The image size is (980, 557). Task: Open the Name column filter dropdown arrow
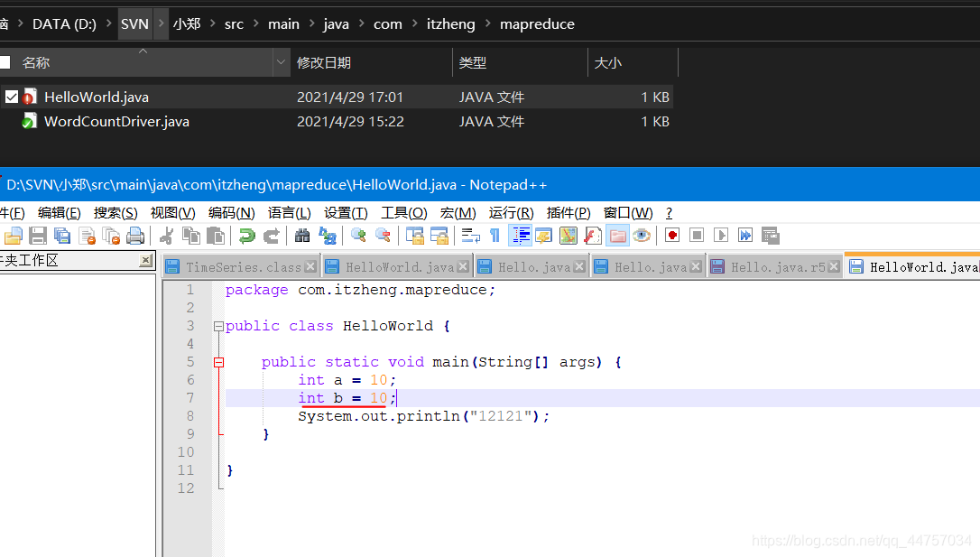(x=281, y=63)
